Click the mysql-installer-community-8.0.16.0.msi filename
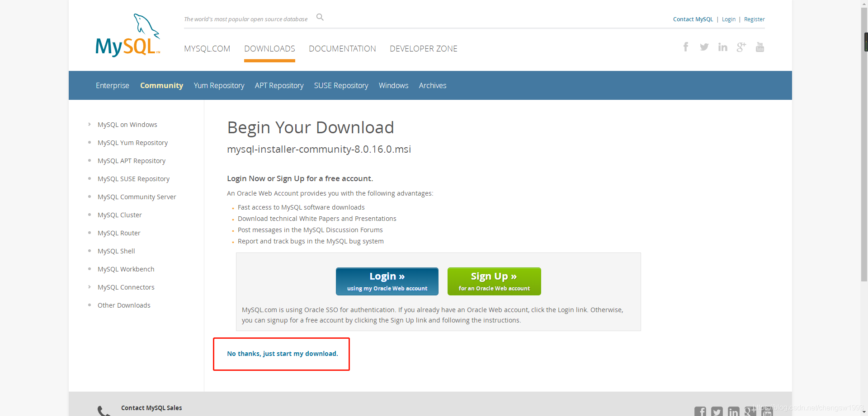Screen dimensions: 868x416 click(319, 149)
